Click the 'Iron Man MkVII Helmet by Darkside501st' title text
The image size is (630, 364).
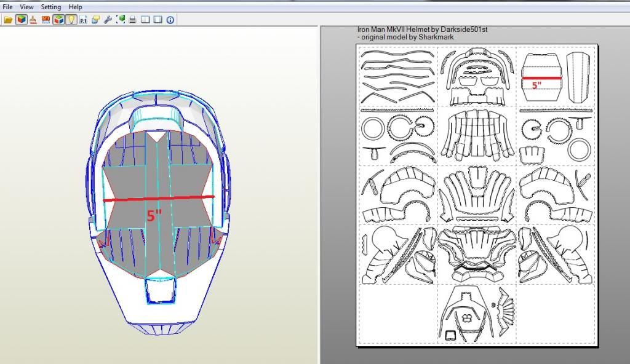pos(422,30)
